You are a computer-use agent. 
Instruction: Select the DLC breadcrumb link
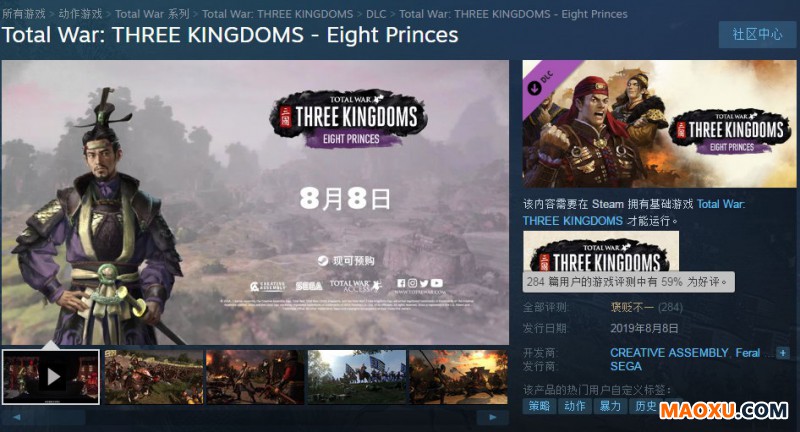click(x=376, y=14)
